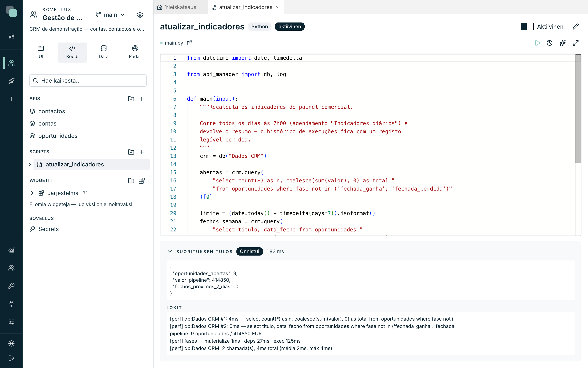Add a new app with plus in left rail

[11, 99]
